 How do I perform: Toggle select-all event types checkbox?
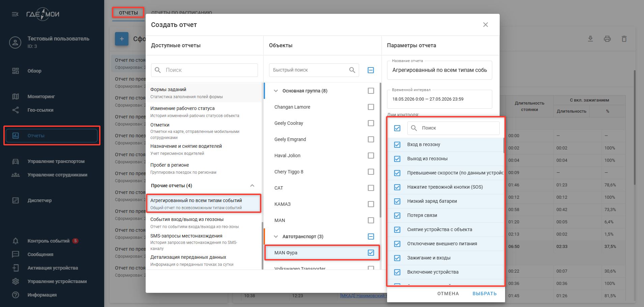point(397,128)
